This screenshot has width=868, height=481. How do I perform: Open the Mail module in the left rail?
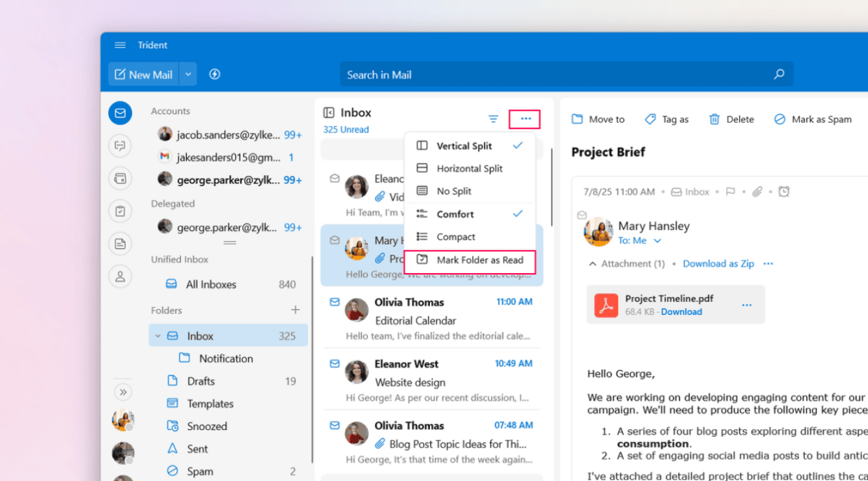click(x=121, y=113)
